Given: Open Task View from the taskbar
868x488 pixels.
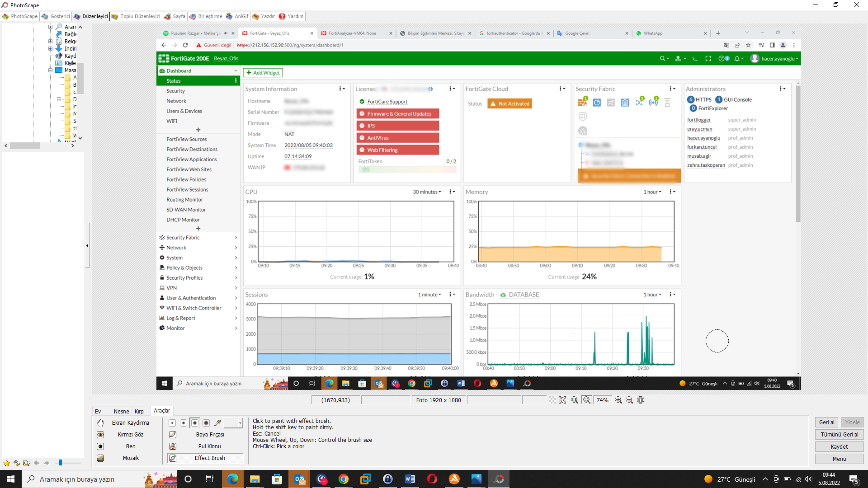Looking at the screenshot, I should (210, 479).
